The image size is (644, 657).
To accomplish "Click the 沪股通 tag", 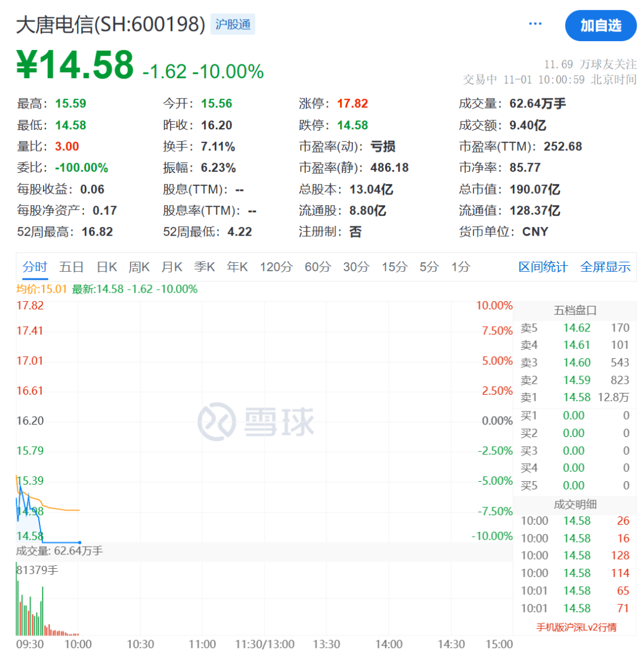I will tap(233, 24).
